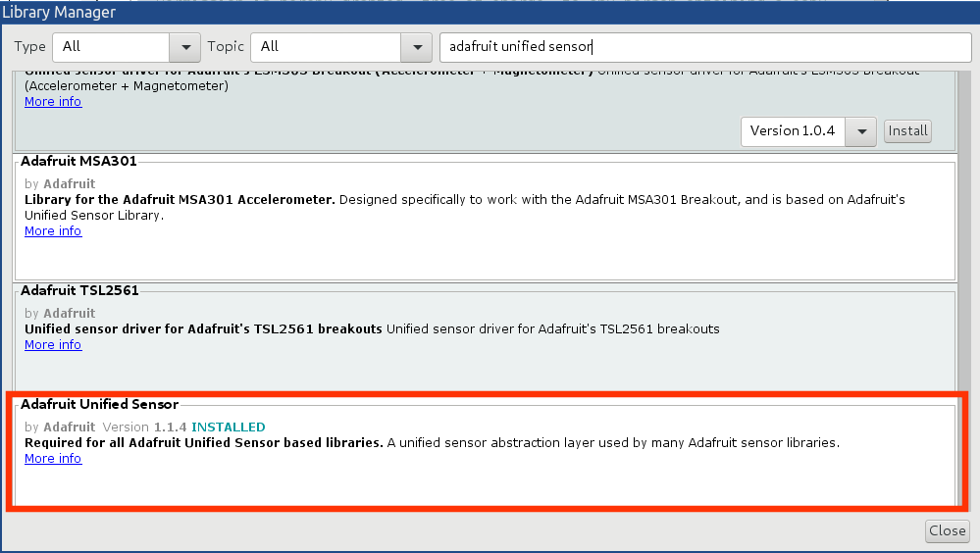980x553 pixels.
Task: Click the Library Manager title bar
Action: [x=490, y=12]
